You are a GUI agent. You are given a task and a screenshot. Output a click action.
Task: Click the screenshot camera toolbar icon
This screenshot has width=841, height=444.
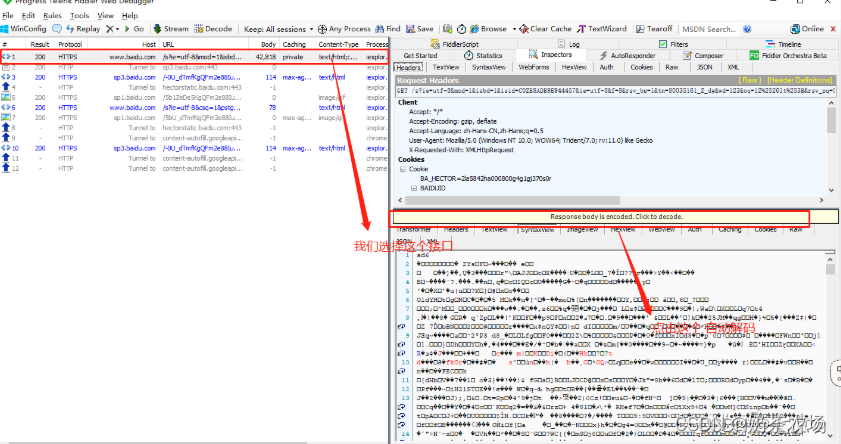[x=447, y=29]
